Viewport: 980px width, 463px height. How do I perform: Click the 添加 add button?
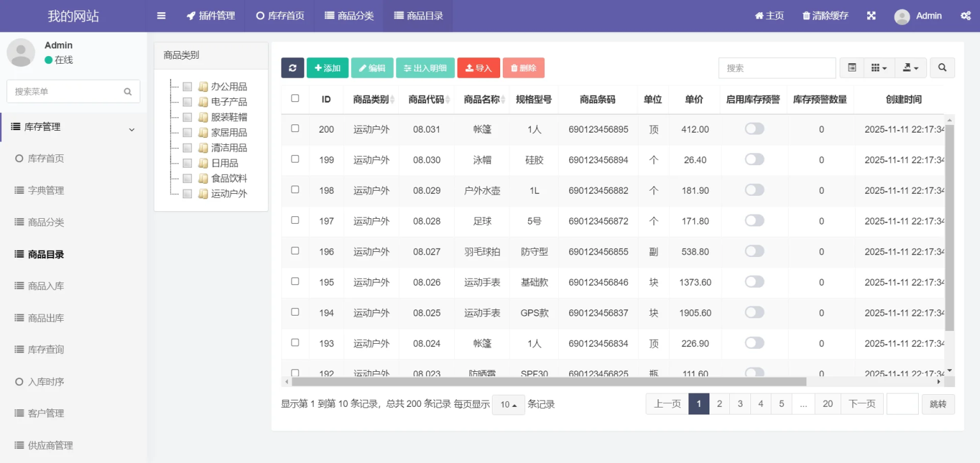click(x=327, y=68)
